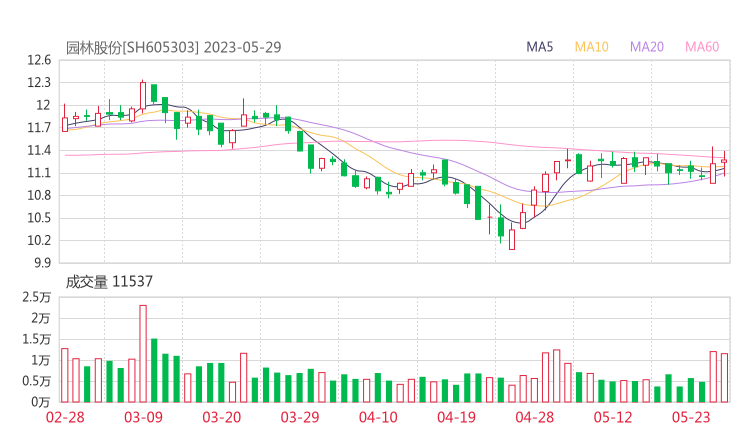Click the 10.5 price axis label
The width and height of the screenshot is (740, 440).
(x=39, y=218)
